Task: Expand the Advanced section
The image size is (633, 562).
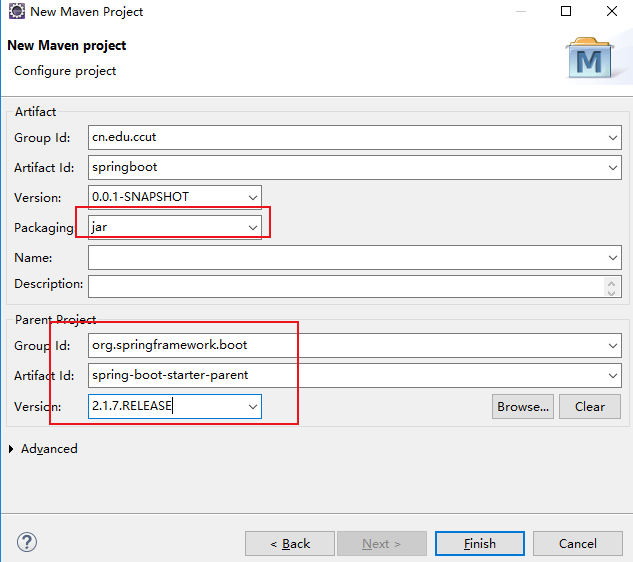Action: click(x=11, y=449)
